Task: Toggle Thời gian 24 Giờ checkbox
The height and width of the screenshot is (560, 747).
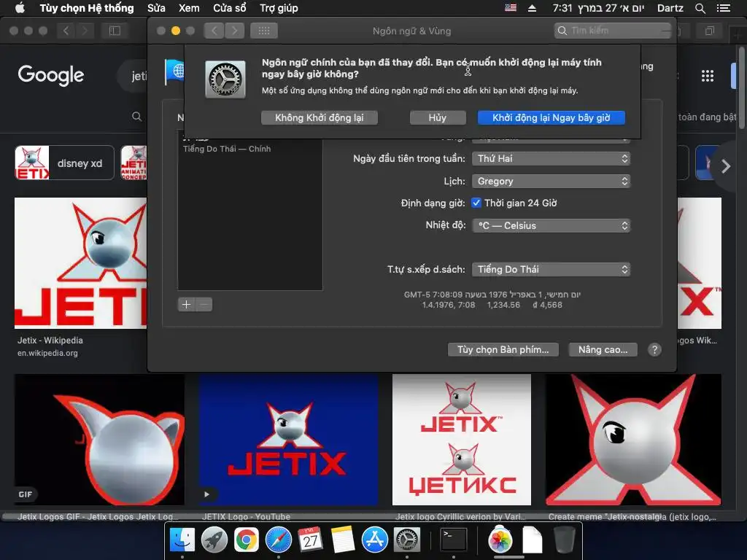Action: click(476, 203)
